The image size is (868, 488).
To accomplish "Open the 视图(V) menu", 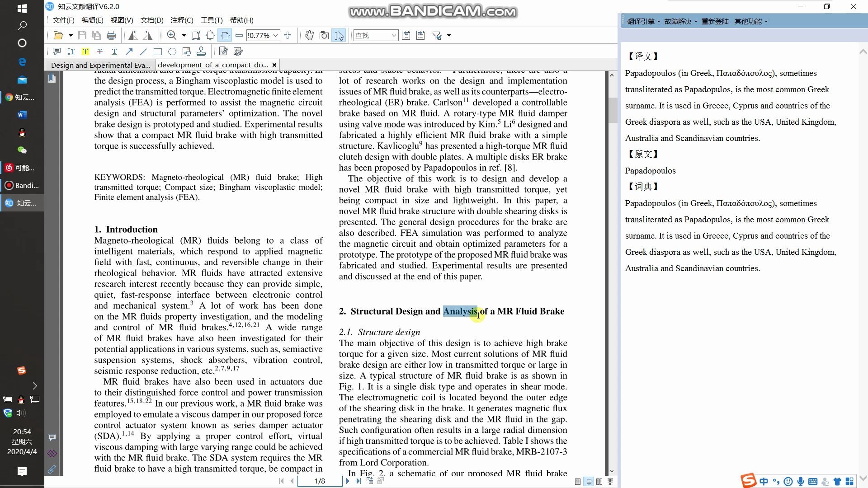I will (x=122, y=20).
